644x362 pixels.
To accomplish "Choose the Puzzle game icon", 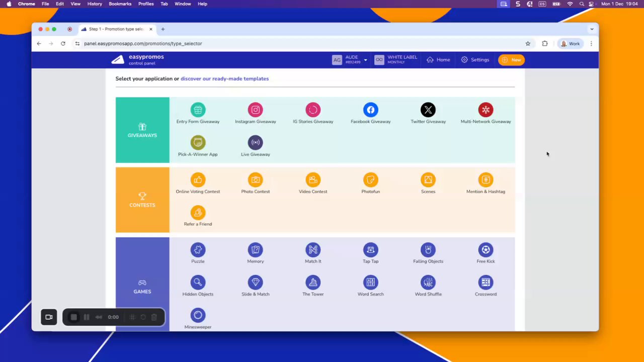I will tap(198, 249).
